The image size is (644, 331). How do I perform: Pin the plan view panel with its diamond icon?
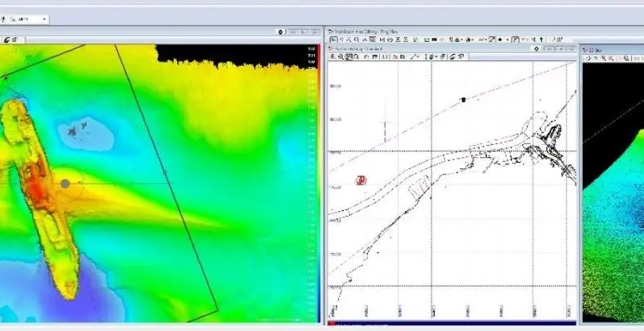point(536,49)
